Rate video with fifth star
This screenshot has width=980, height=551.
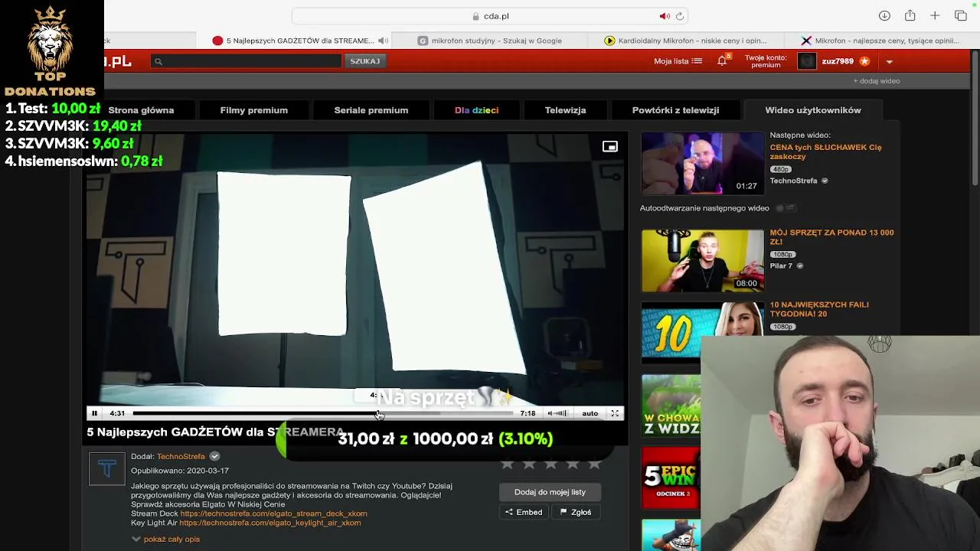pos(594,463)
